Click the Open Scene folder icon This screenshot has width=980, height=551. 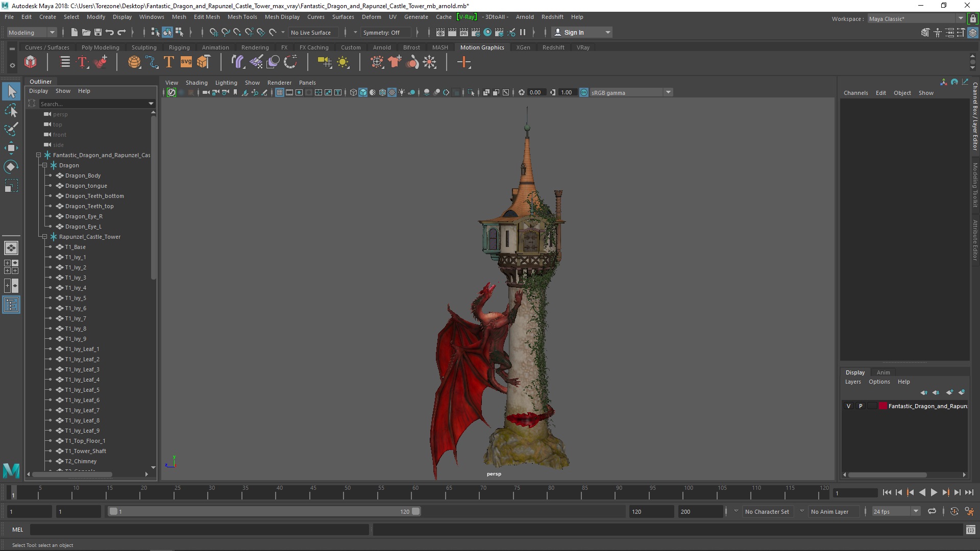[x=86, y=32]
